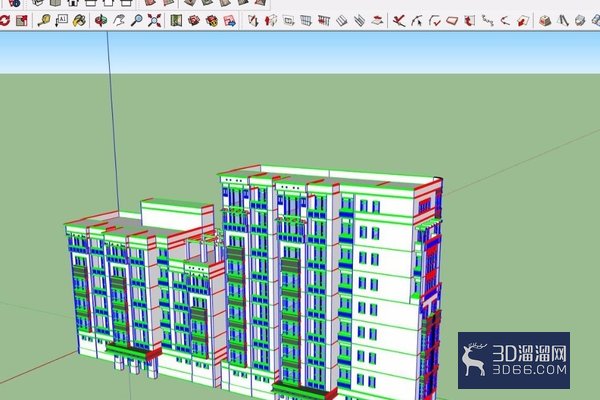The width and height of the screenshot is (600, 400).
Task: Click the red square with arrow icon
Action: pos(22,20)
